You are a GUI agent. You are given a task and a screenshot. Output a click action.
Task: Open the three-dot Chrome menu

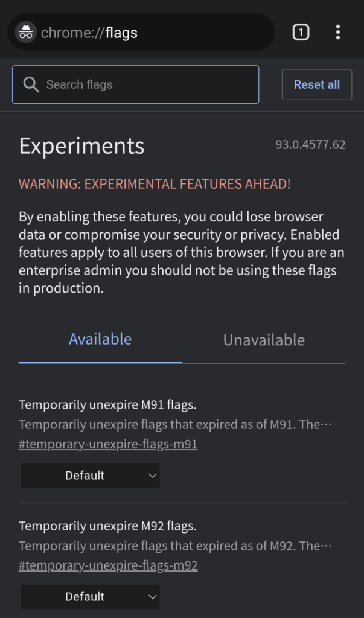338,33
